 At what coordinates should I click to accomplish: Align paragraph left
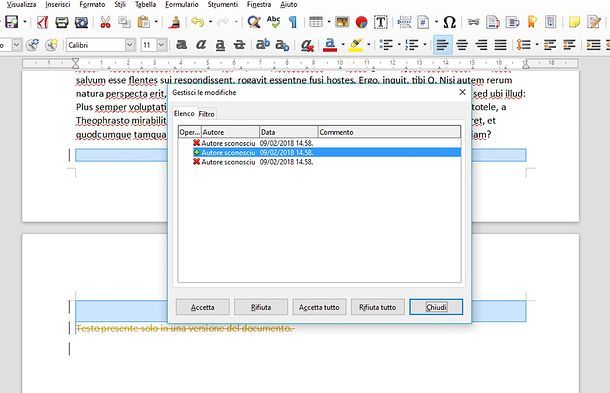point(442,45)
